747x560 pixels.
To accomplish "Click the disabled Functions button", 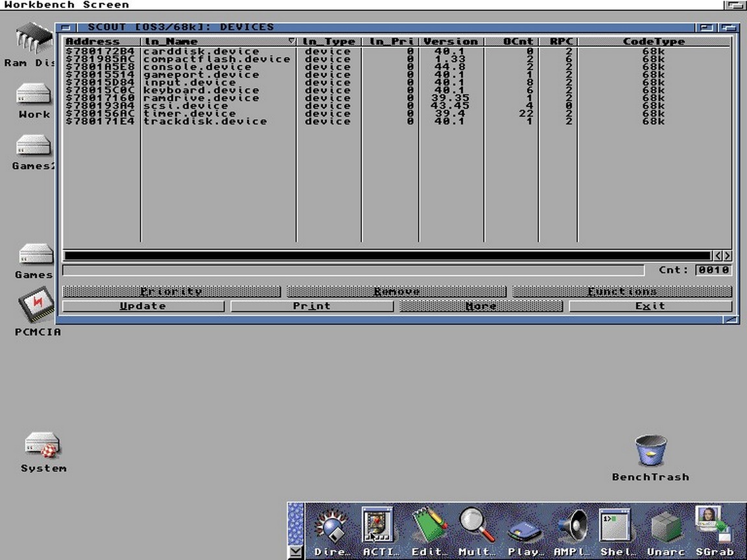I will (x=622, y=292).
